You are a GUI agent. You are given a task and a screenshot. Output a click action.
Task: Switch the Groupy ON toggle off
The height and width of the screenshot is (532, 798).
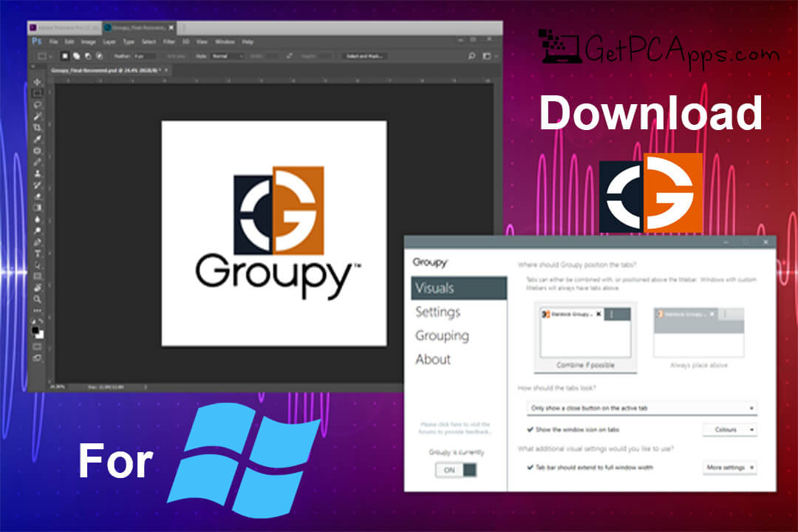coord(456,470)
